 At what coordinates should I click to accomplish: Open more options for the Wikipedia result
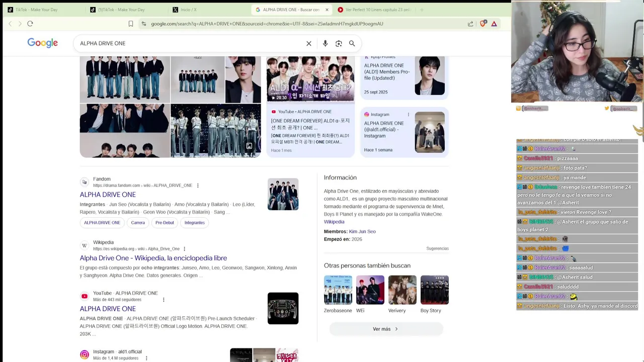coord(185,249)
